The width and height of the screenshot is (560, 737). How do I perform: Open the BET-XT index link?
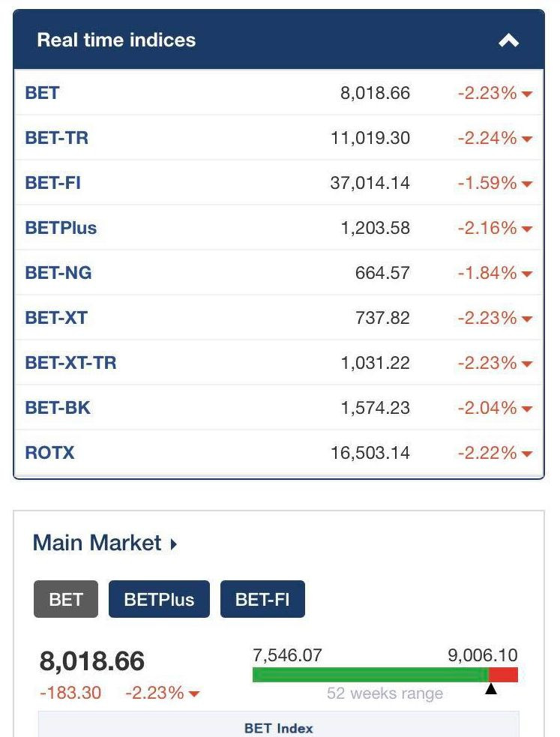click(x=56, y=318)
